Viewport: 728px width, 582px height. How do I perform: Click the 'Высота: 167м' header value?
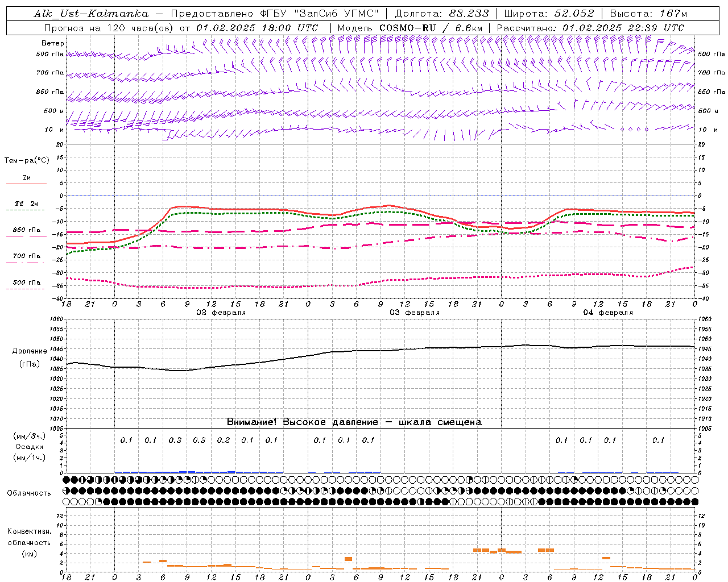(648, 14)
